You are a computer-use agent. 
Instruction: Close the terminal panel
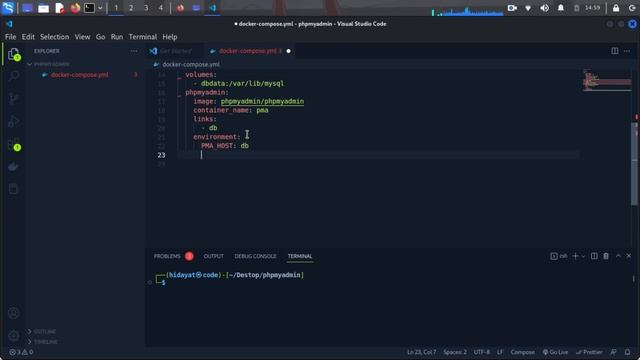coord(629,256)
